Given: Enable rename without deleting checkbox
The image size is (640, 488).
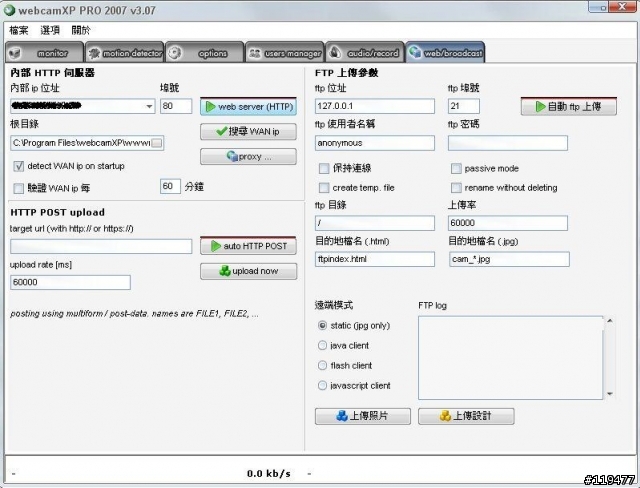Looking at the screenshot, I should (456, 188).
